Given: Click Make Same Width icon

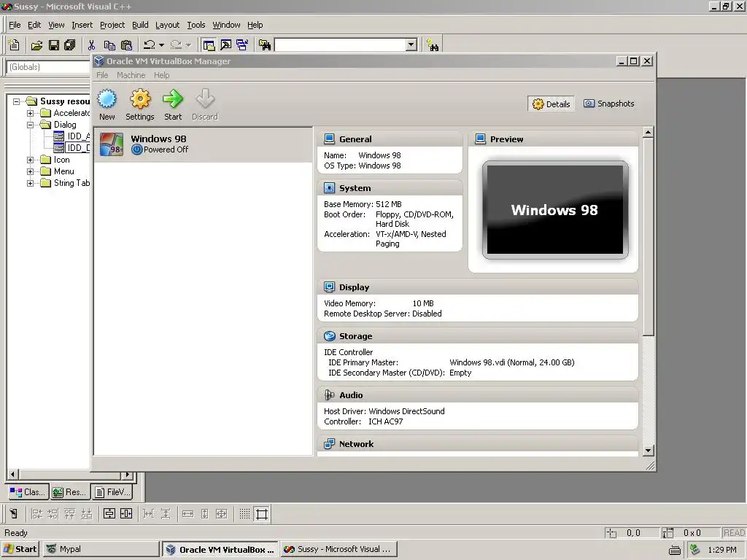Looking at the screenshot, I should click(x=187, y=514).
